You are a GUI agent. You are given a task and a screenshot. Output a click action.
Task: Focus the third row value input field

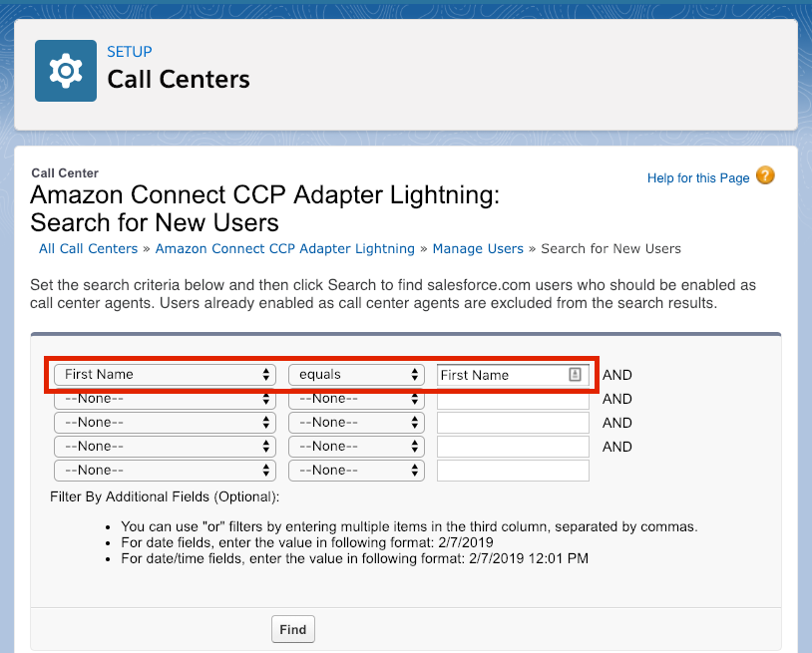513,423
